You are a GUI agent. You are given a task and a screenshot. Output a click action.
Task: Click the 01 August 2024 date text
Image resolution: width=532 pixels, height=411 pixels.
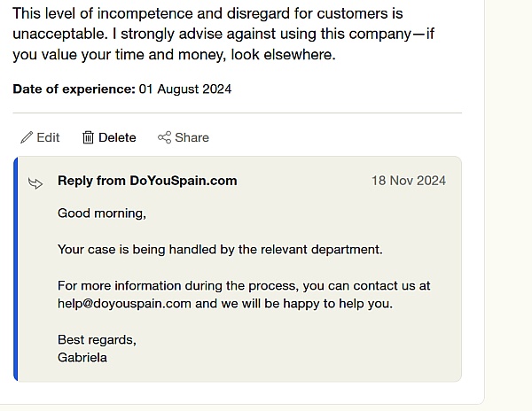(x=185, y=89)
